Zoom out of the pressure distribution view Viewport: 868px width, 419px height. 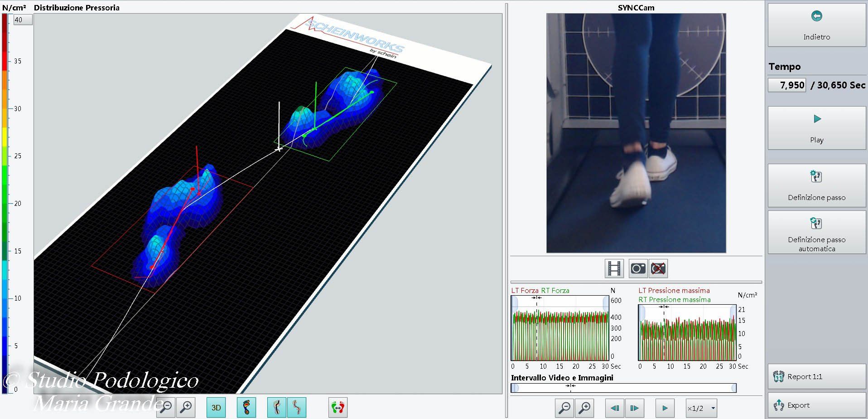166,408
